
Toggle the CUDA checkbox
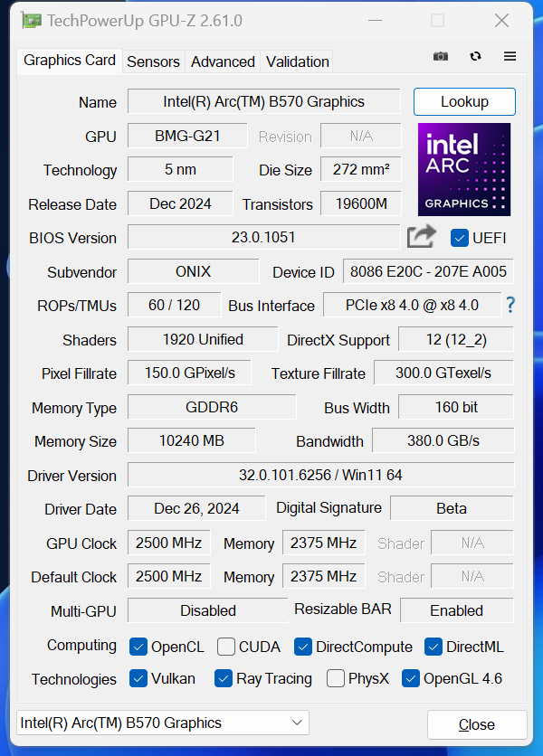pyautogui.click(x=224, y=647)
